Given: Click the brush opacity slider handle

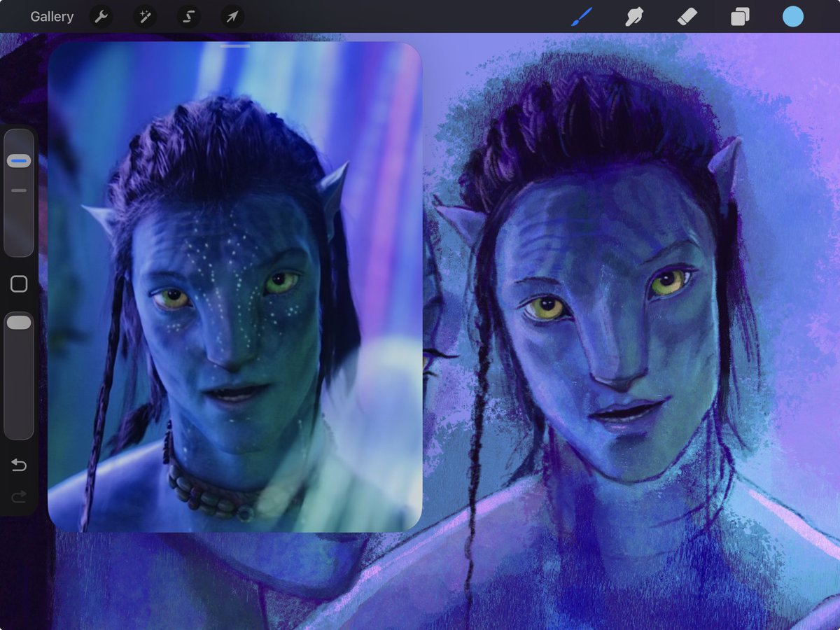Looking at the screenshot, I should tap(19, 322).
